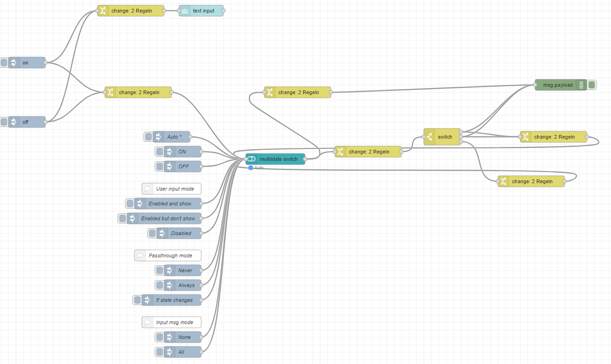This screenshot has height=364, width=611.
Task: Click the switch node's branching icon
Action: (429, 137)
